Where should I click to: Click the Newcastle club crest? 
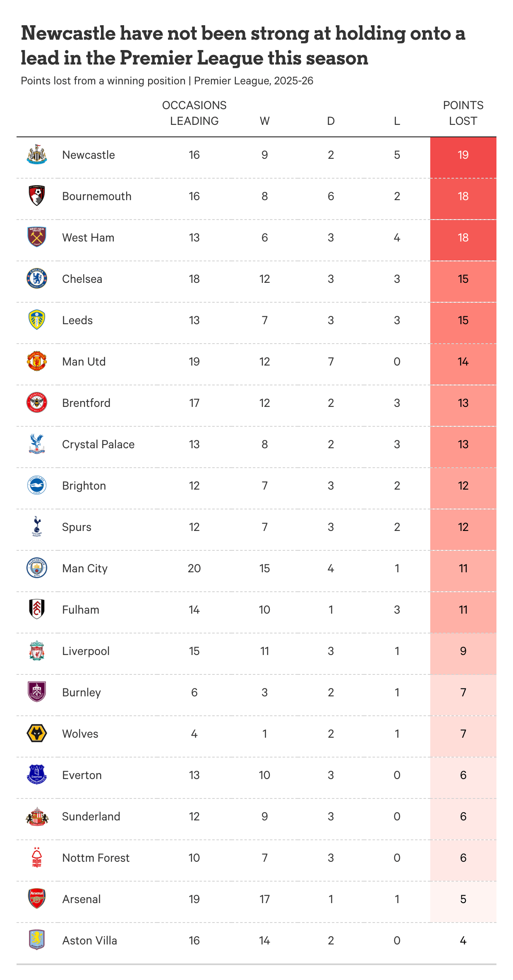[37, 155]
